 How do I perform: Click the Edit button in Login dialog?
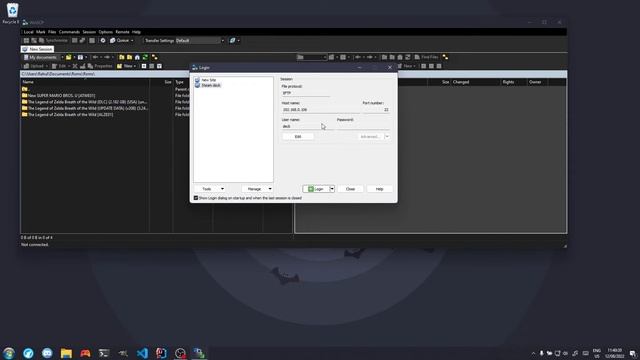click(x=298, y=137)
